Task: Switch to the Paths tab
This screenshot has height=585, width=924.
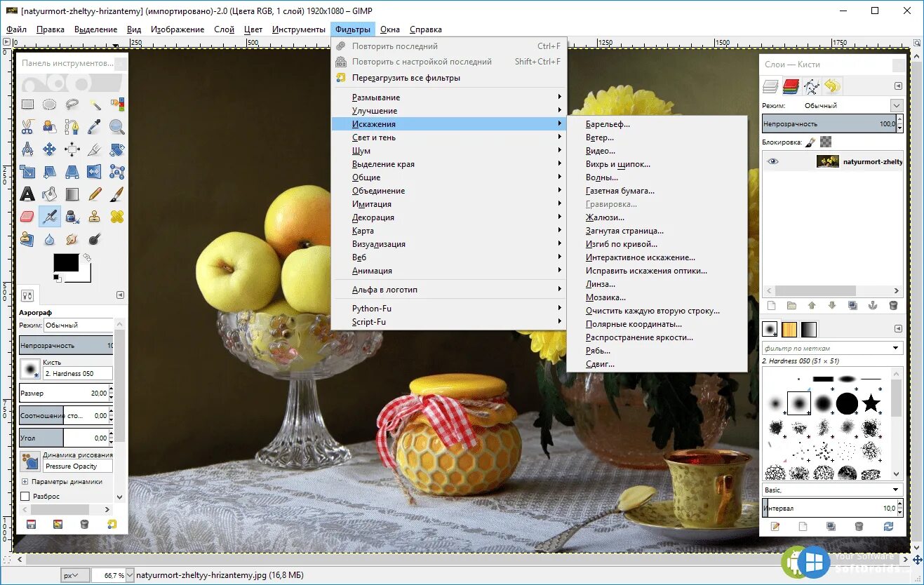Action: click(811, 86)
